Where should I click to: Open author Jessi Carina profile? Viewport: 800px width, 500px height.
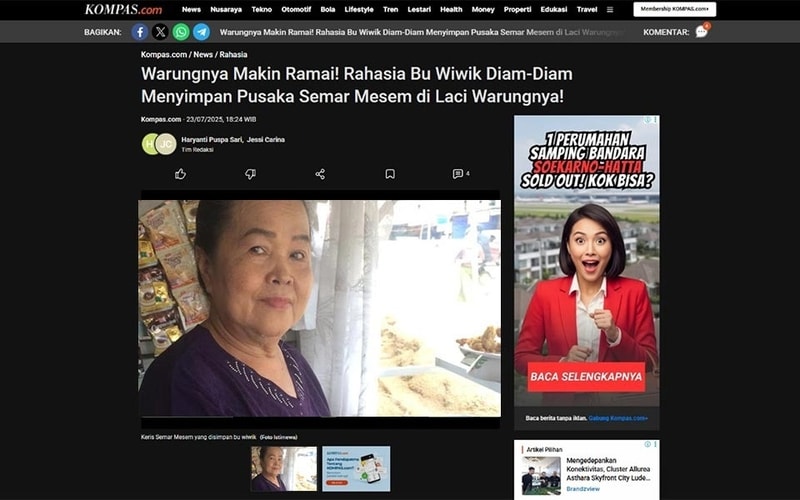click(265, 140)
